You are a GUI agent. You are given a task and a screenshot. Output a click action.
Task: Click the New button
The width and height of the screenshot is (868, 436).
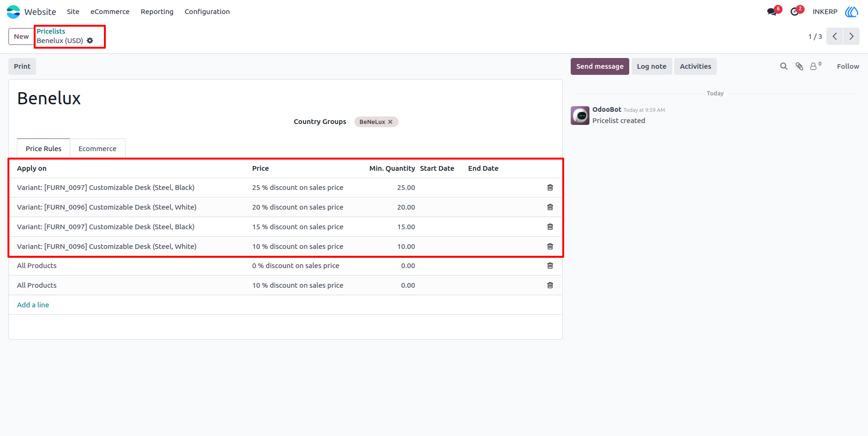coord(22,36)
